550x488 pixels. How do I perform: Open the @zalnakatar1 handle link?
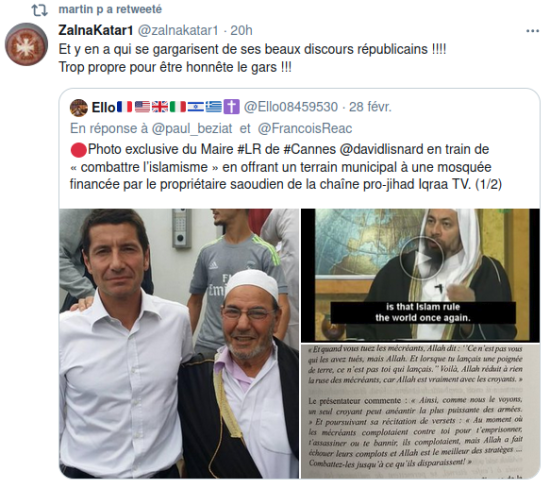178,31
